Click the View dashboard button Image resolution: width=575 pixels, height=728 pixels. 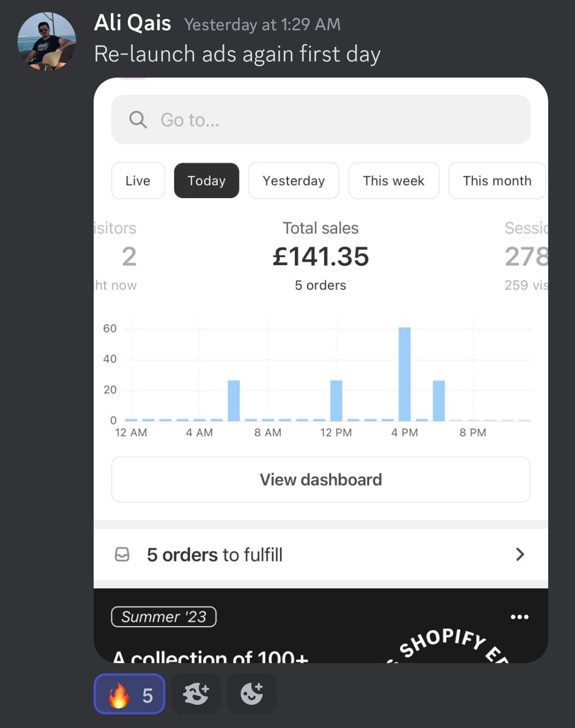320,480
